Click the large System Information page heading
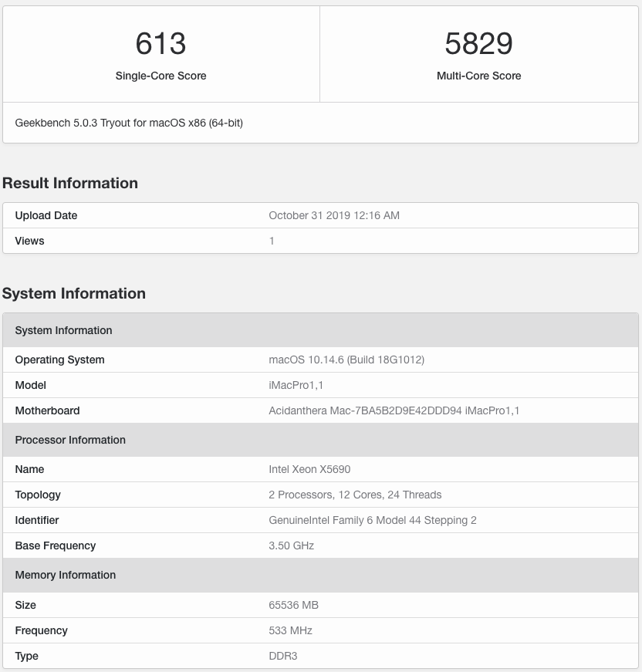The width and height of the screenshot is (642, 672). (74, 294)
